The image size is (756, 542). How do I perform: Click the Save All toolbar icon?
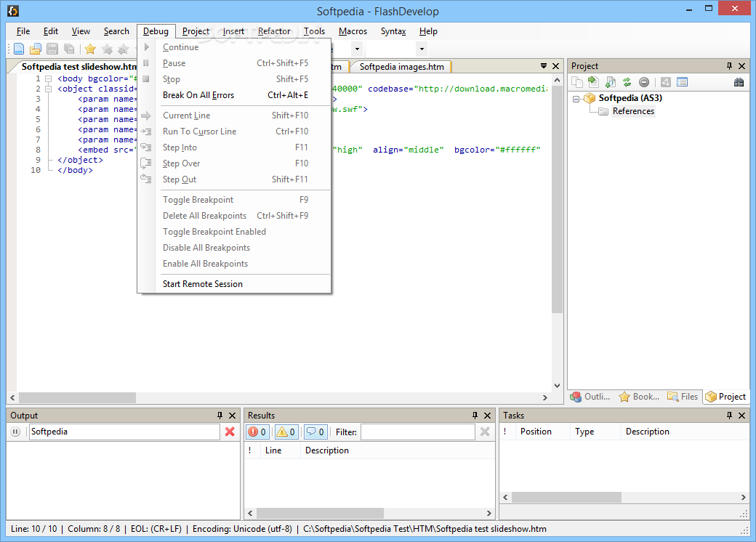point(69,49)
